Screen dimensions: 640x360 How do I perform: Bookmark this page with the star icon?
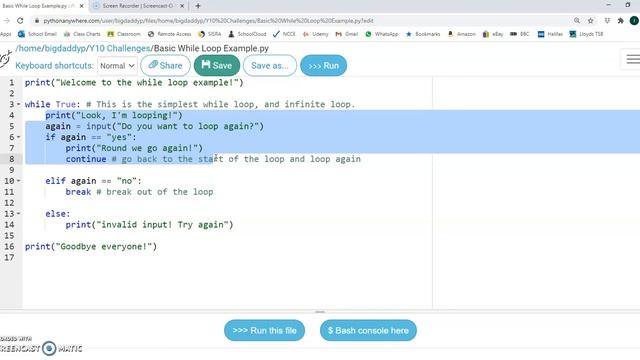click(591, 20)
